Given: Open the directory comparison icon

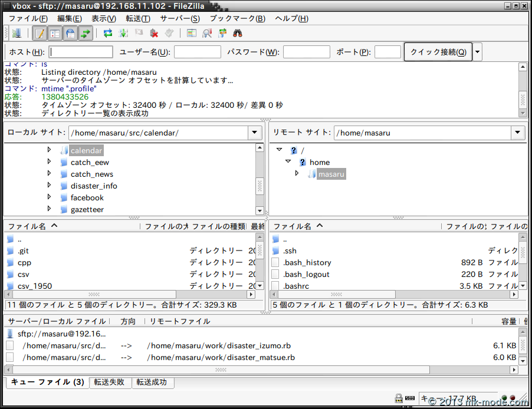Looking at the screenshot, I should tap(191, 34).
